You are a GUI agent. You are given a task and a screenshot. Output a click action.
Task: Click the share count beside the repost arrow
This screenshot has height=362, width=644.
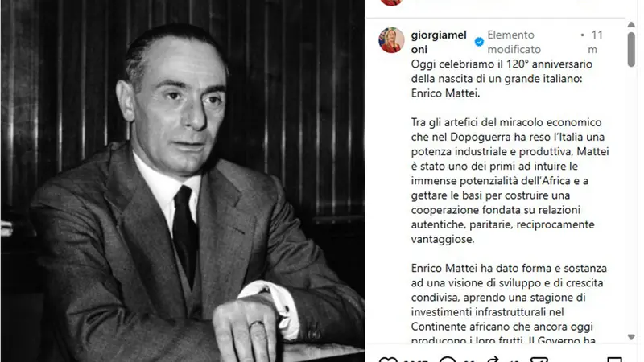[514, 360]
